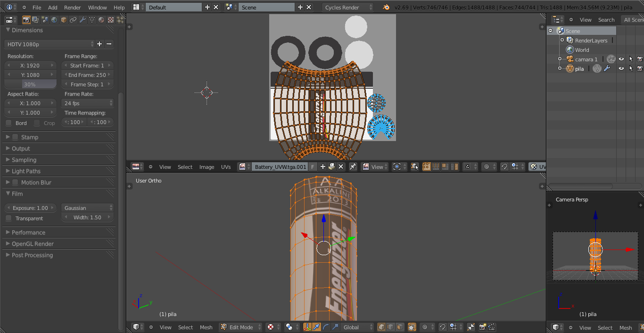Enable the Transparent film checkbox
644x333 pixels.
[x=8, y=218]
